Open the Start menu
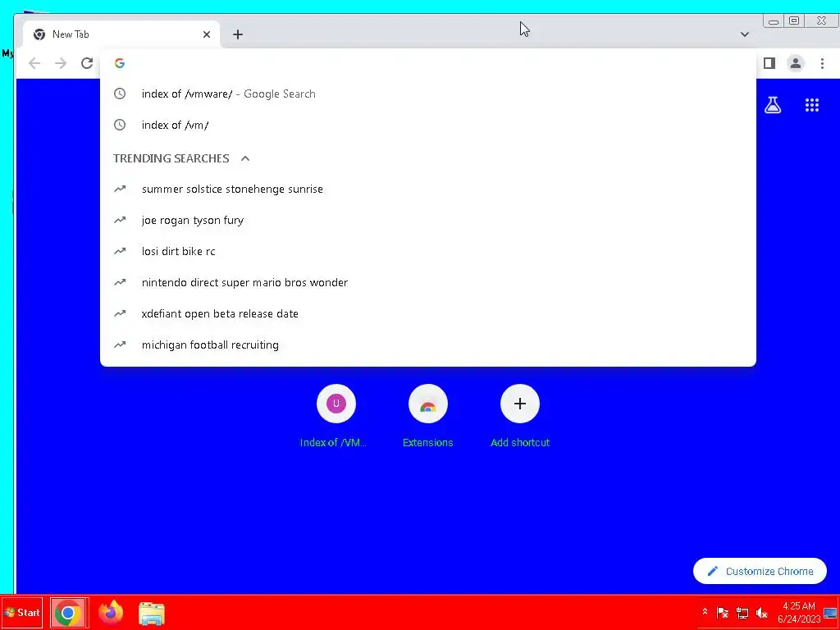This screenshot has height=630, width=840. [22, 612]
